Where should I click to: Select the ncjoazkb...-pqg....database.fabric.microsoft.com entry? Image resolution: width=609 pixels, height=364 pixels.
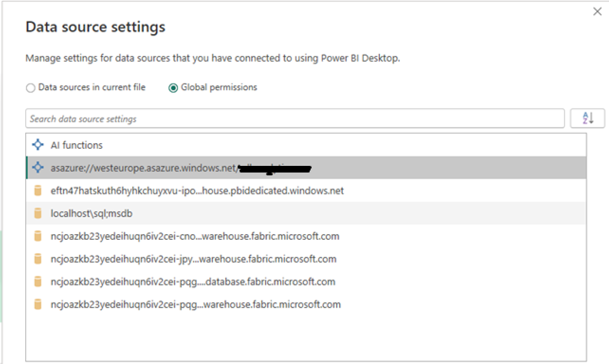click(x=306, y=282)
